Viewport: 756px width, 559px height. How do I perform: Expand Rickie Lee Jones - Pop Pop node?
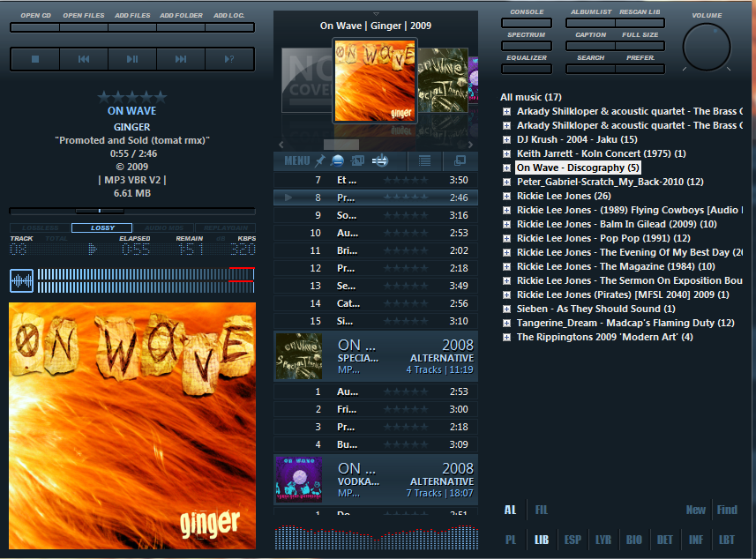point(506,239)
